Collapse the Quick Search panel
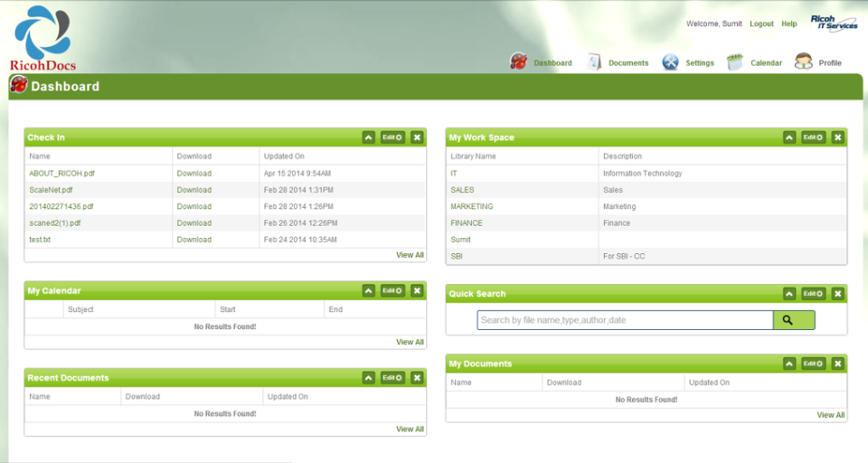 [789, 294]
